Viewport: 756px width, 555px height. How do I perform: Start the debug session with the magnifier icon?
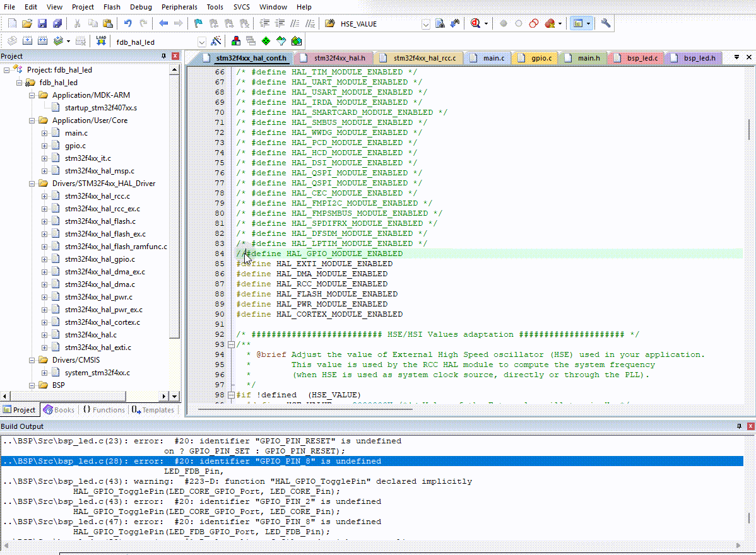[475, 23]
